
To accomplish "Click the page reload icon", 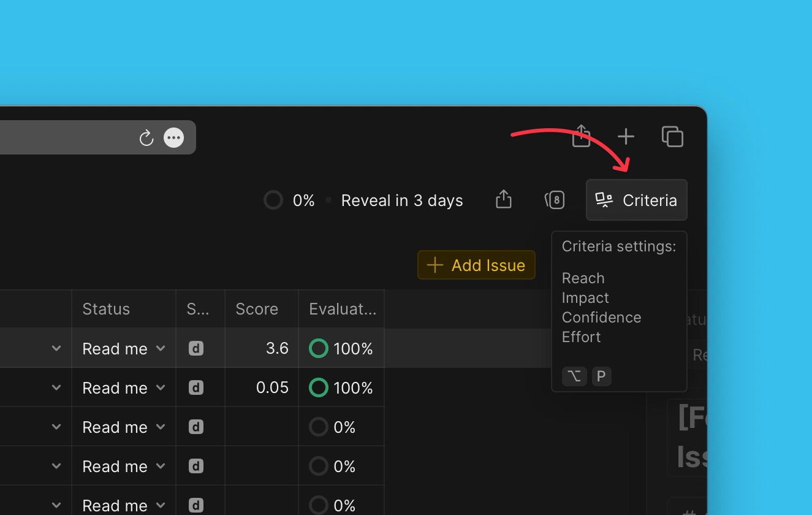I will click(x=146, y=137).
